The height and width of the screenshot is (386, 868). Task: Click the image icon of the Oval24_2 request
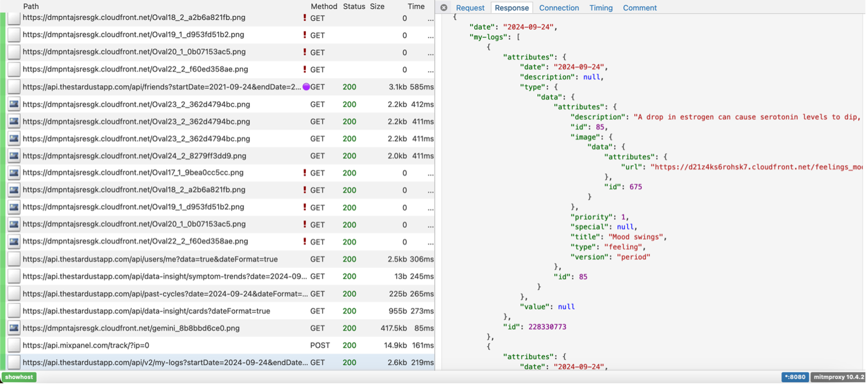14,156
